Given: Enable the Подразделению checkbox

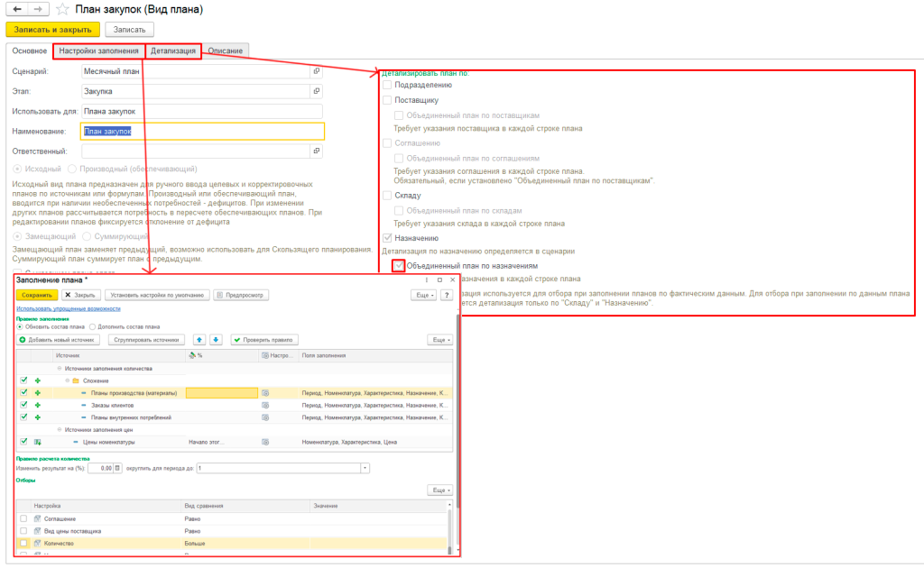Looking at the screenshot, I should 387,85.
